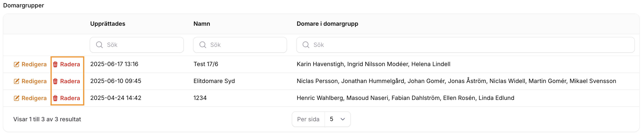Screen dimensions: 644x134
Task: Click the trash icon for Test 17/6 row
Action: click(55, 64)
